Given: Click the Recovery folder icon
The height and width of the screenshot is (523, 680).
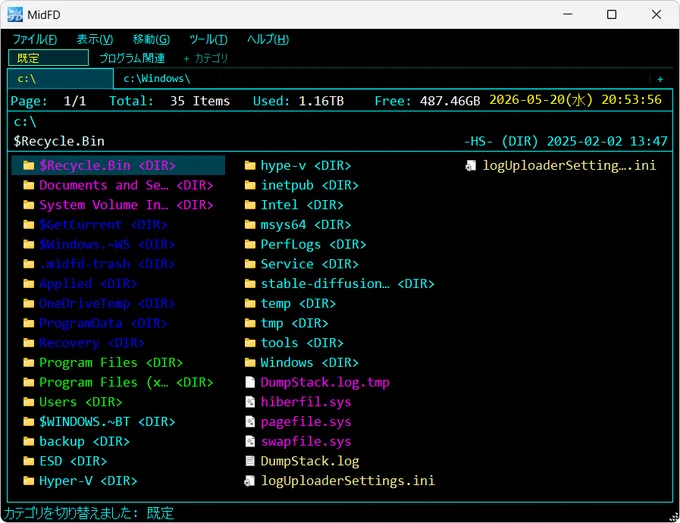Looking at the screenshot, I should (x=29, y=343).
